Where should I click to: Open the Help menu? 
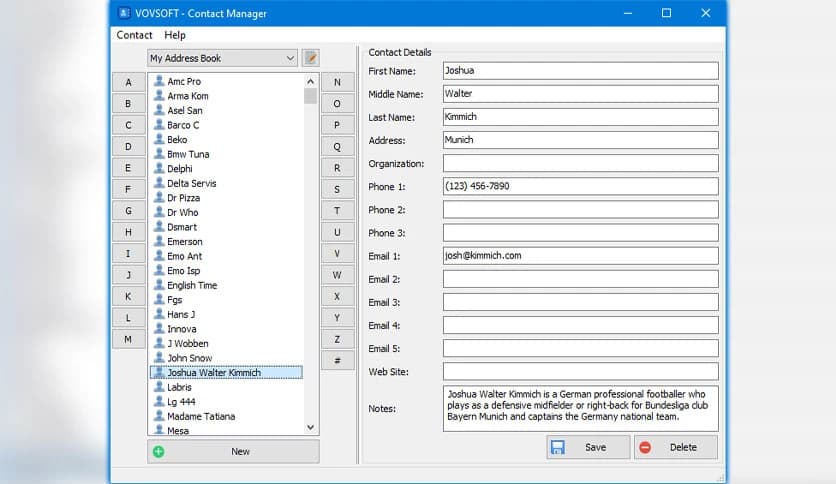(175, 35)
